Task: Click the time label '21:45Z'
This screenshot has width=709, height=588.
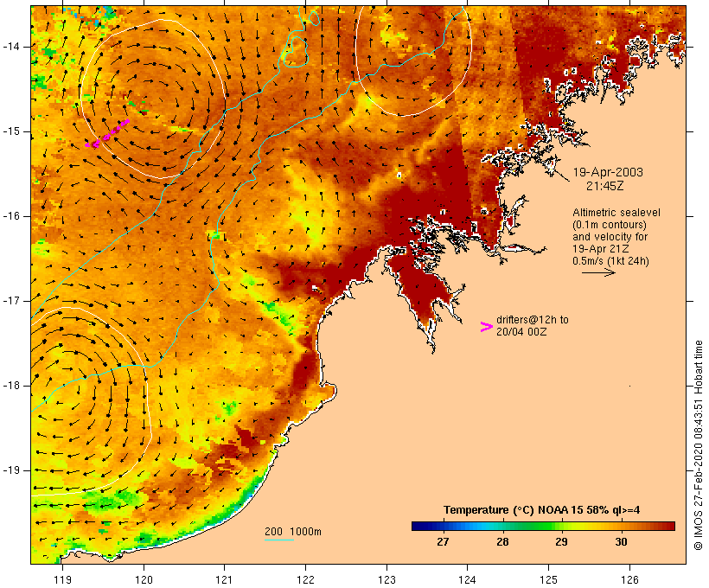Action: coord(605,186)
